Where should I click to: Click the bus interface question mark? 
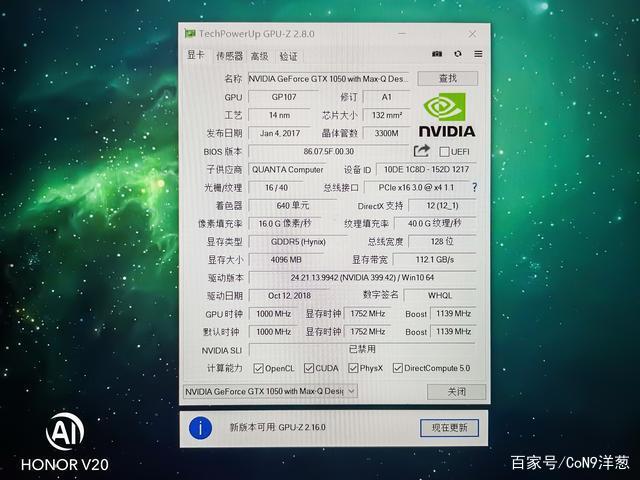[x=474, y=187]
